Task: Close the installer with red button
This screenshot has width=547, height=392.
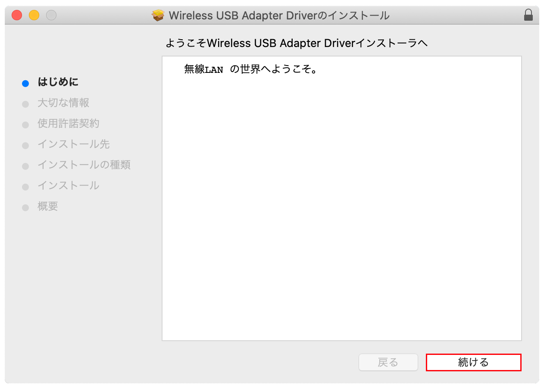Action: [x=17, y=16]
